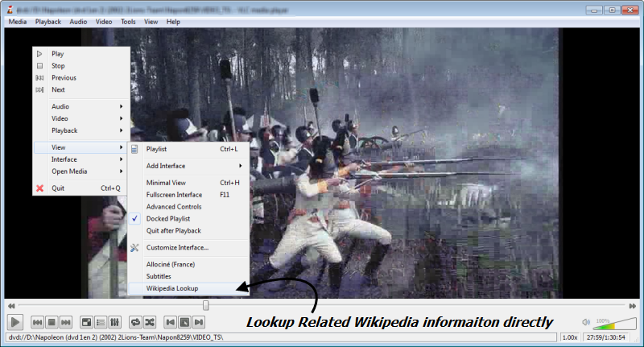
Task: Click the Customize Interface tools icon
Action: tap(134, 248)
